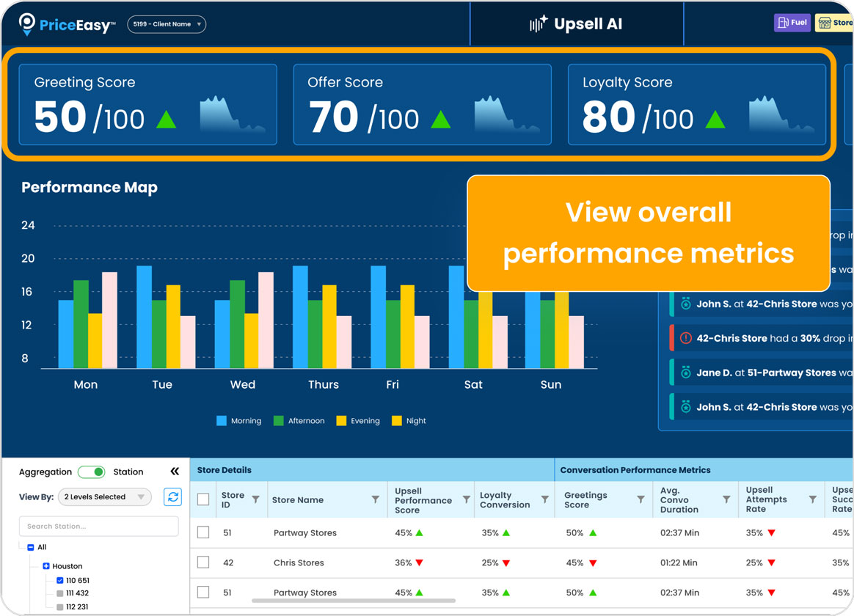Open the View By levels dropdown
The height and width of the screenshot is (616, 854).
coord(104,496)
